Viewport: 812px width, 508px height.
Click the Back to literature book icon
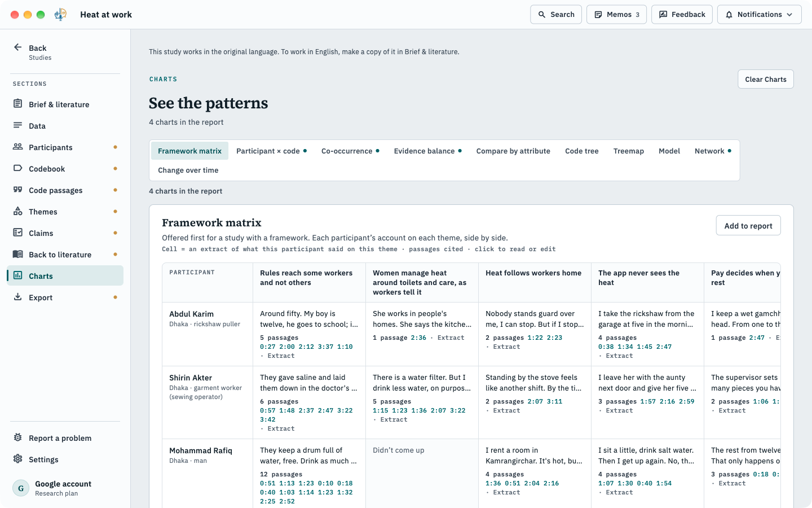(17, 254)
